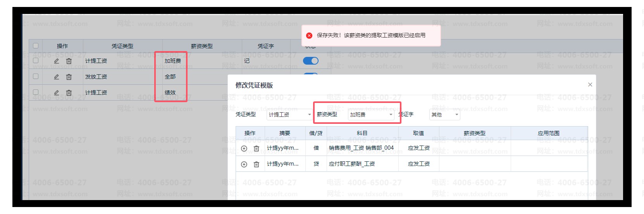Expand the 薪资类型 dropdown showing 加班费
The image size is (644, 214).
pos(371,115)
